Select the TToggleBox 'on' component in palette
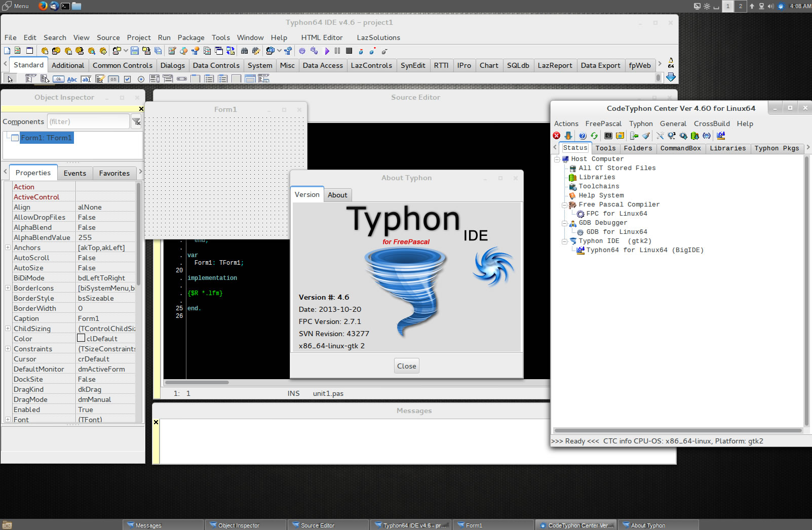The width and height of the screenshot is (812, 530). click(113, 79)
